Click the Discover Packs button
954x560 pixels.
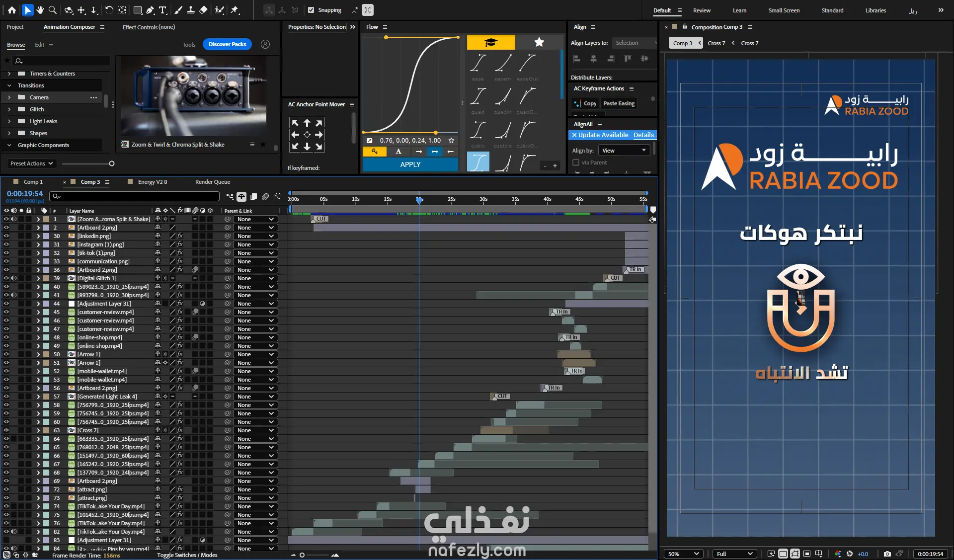227,44
